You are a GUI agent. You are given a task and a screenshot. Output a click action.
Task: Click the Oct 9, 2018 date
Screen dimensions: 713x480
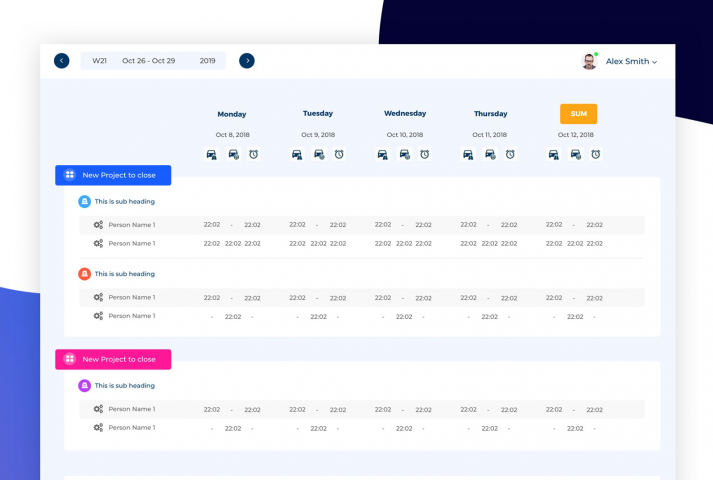point(318,135)
